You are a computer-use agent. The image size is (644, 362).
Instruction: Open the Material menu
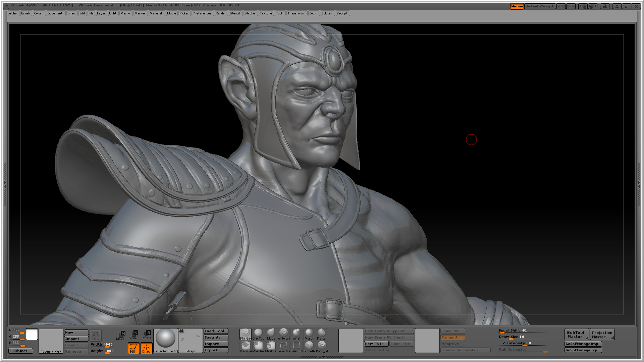156,13
